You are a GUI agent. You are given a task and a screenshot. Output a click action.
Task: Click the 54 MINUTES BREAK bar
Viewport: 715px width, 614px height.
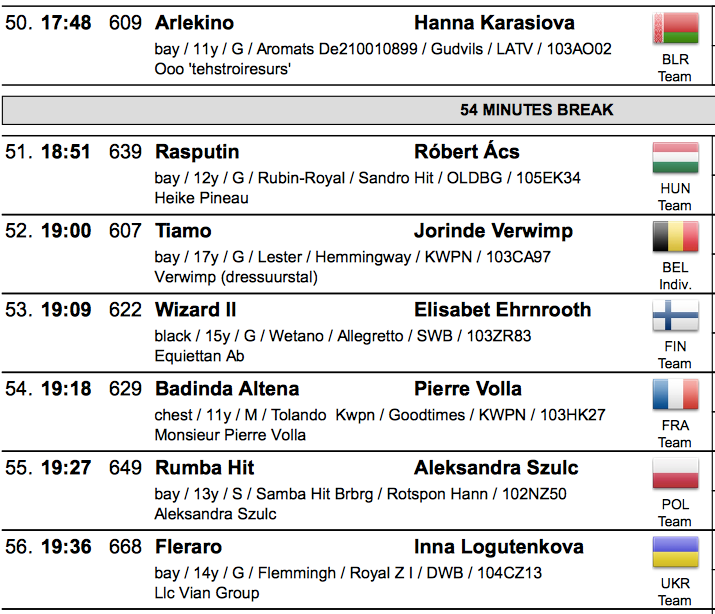pyautogui.click(x=358, y=110)
